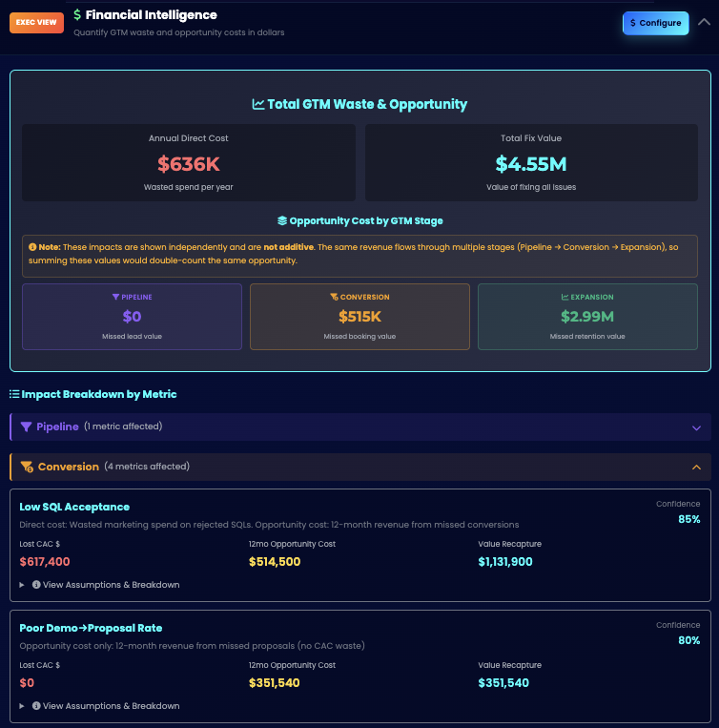Click the Value of fixing all issues caption
Image resolution: width=719 pixels, height=728 pixels.
(531, 187)
